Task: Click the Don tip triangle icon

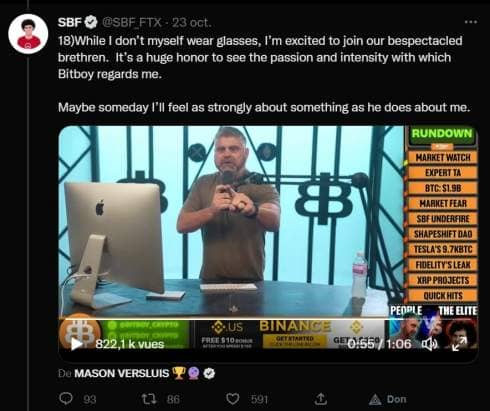Action: (375, 399)
